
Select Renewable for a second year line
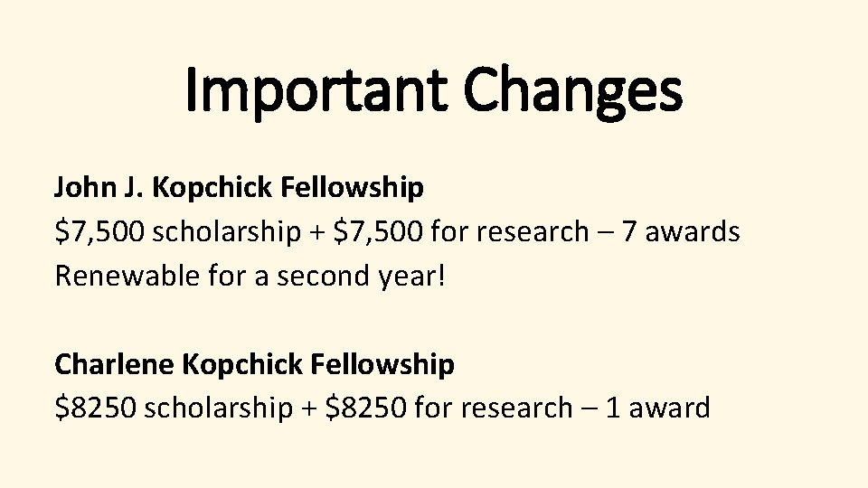(x=250, y=277)
